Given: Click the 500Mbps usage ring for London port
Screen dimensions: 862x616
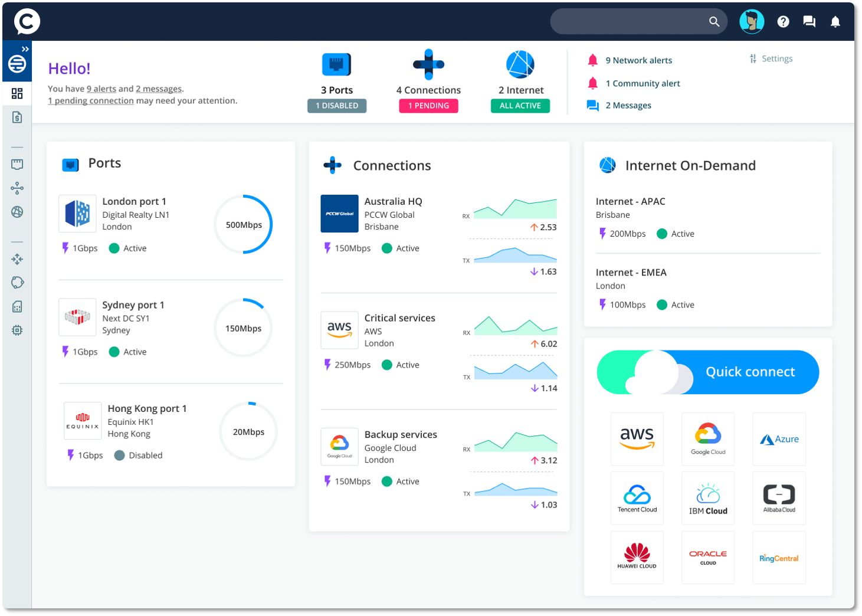Looking at the screenshot, I should pos(242,224).
